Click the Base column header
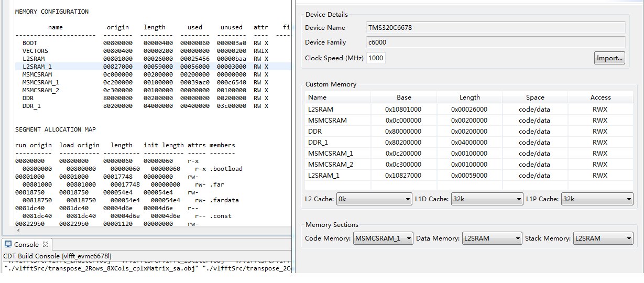 (x=403, y=97)
